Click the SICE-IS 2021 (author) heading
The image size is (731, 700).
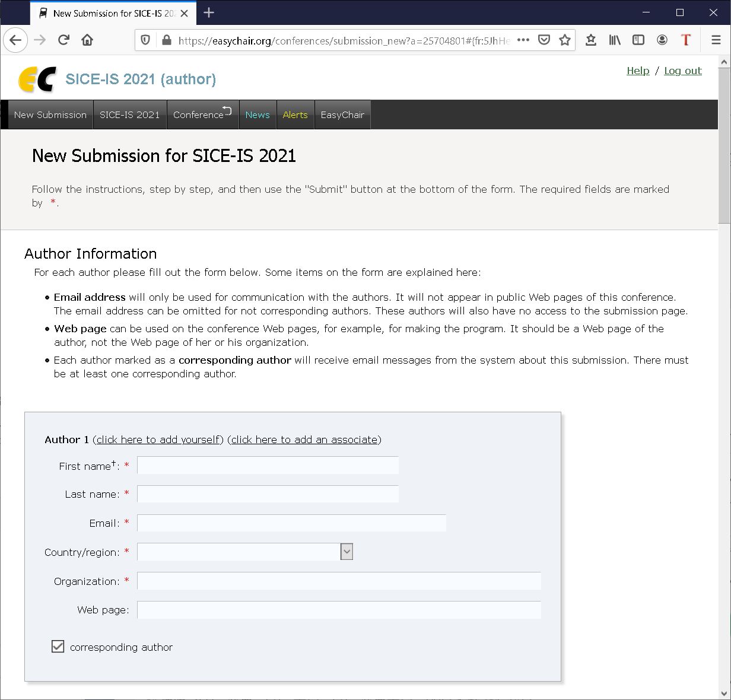point(141,79)
